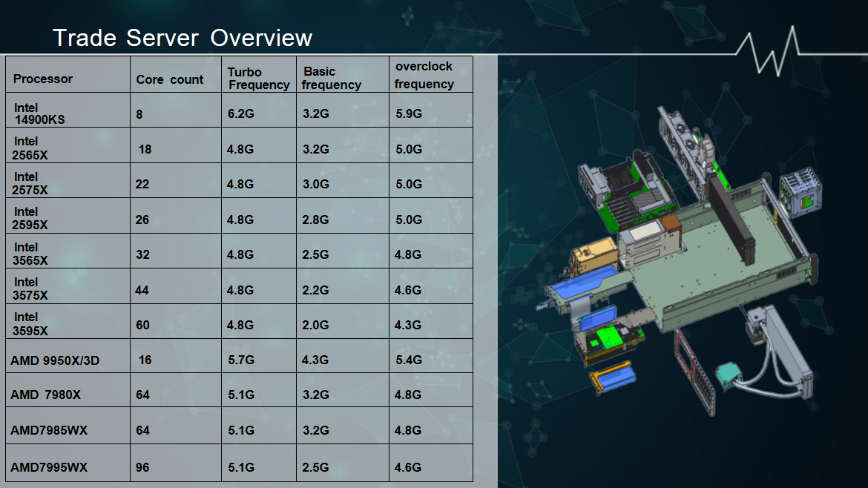Click the "5.9G" overclock frequency value
Image resolution: width=868 pixels, height=488 pixels.
[409, 113]
